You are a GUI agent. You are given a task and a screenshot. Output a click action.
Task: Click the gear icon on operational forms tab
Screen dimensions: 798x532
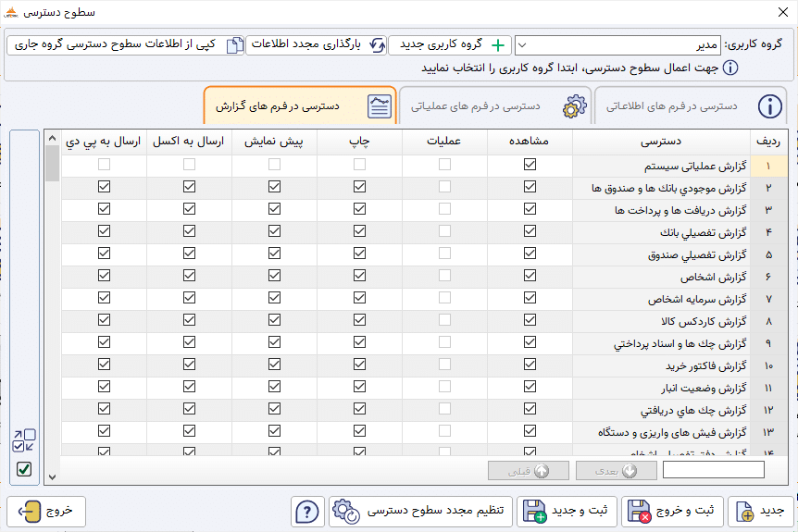575,106
